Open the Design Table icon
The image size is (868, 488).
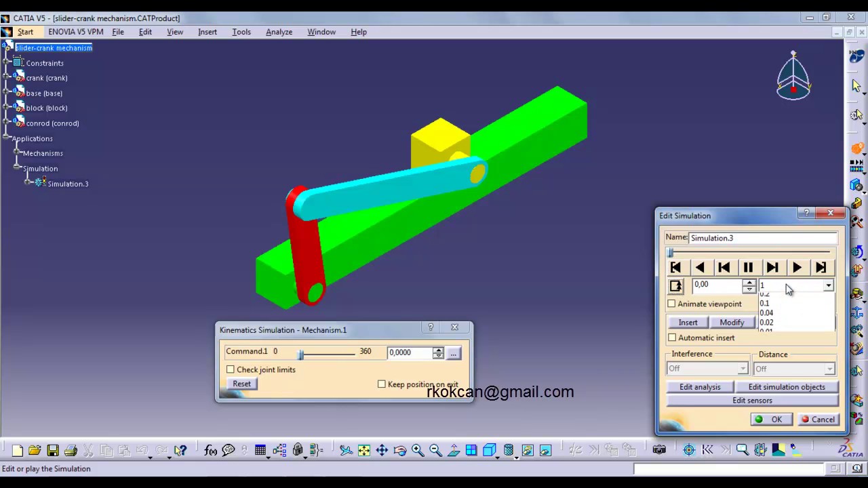click(260, 450)
